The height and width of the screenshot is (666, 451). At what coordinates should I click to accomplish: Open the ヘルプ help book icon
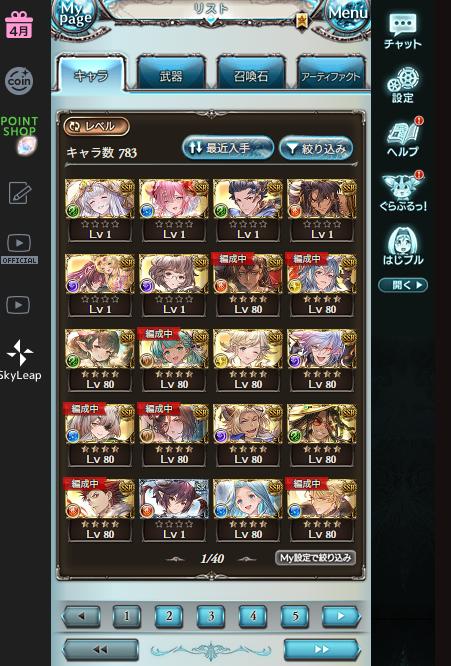coord(403,138)
